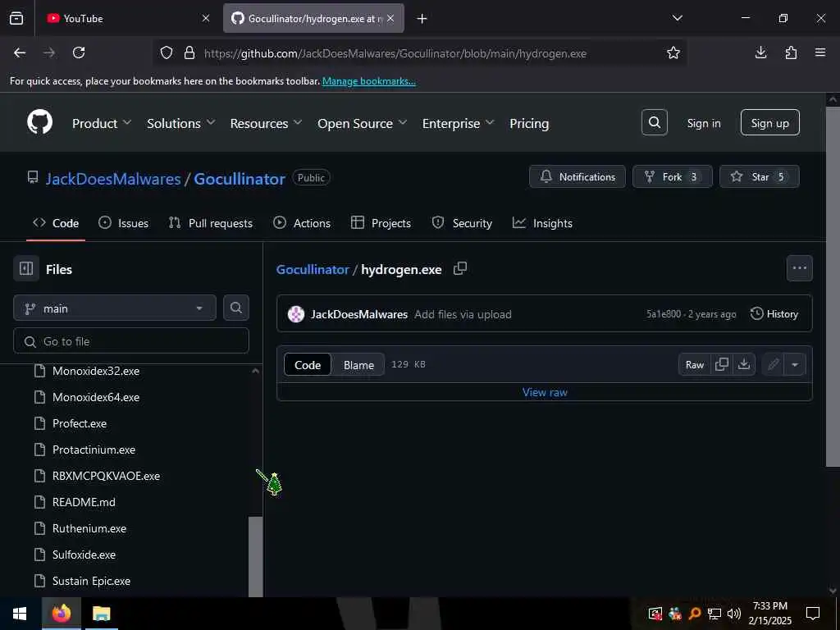The height and width of the screenshot is (630, 840).
Task: Click the file tree scrollbar thumb
Action: tap(256, 555)
